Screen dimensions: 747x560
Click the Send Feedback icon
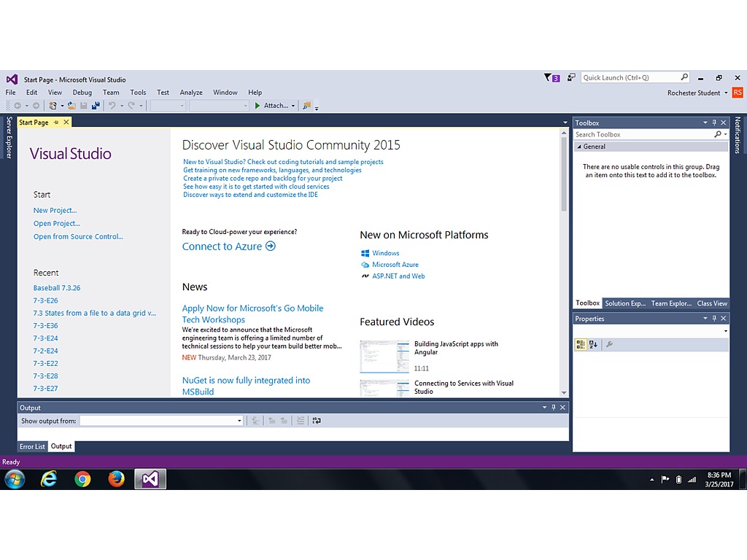tap(571, 77)
